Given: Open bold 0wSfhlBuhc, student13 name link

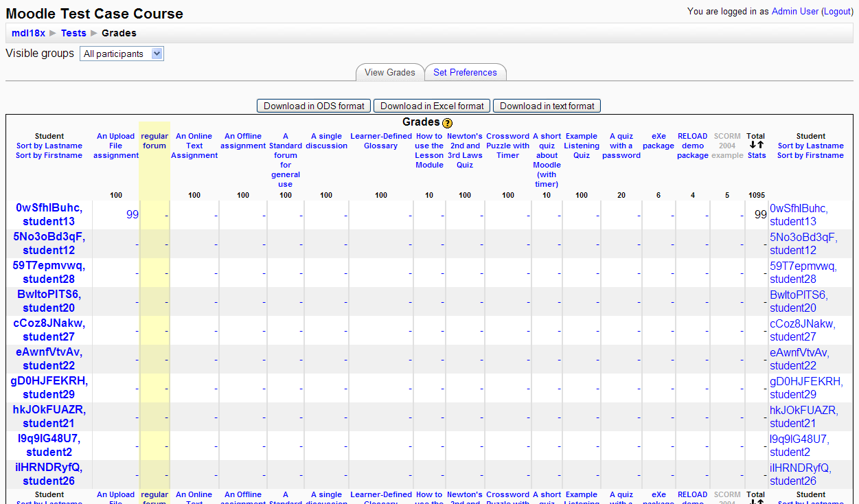Looking at the screenshot, I should (x=49, y=214).
